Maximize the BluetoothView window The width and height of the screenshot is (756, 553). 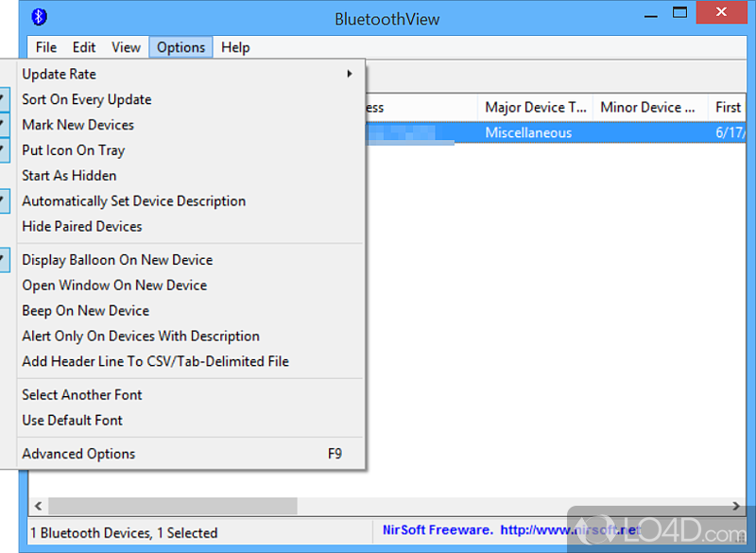click(679, 13)
